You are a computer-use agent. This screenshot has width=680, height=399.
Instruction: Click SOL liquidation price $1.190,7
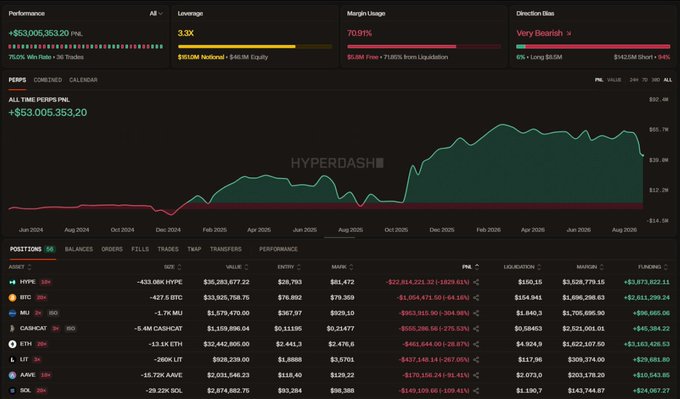coord(529,391)
